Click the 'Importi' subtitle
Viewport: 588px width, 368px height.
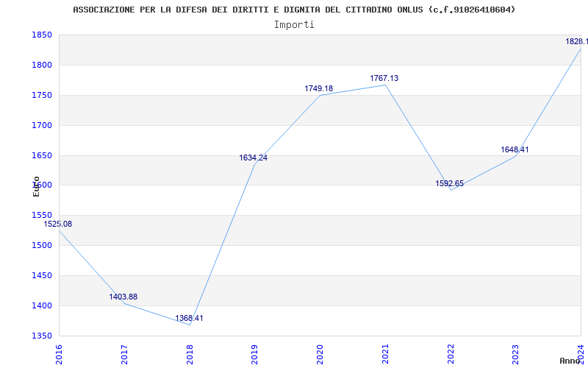[294, 25]
